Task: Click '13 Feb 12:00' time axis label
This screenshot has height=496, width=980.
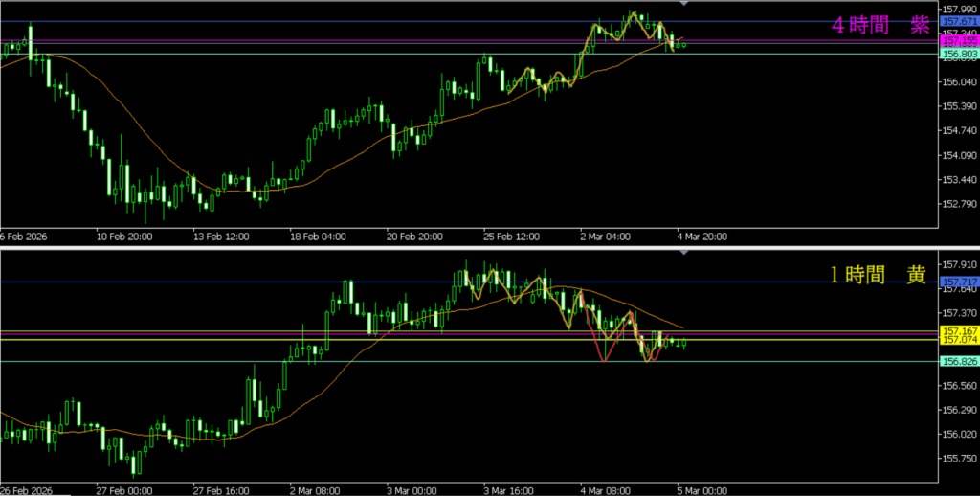Action: point(221,237)
